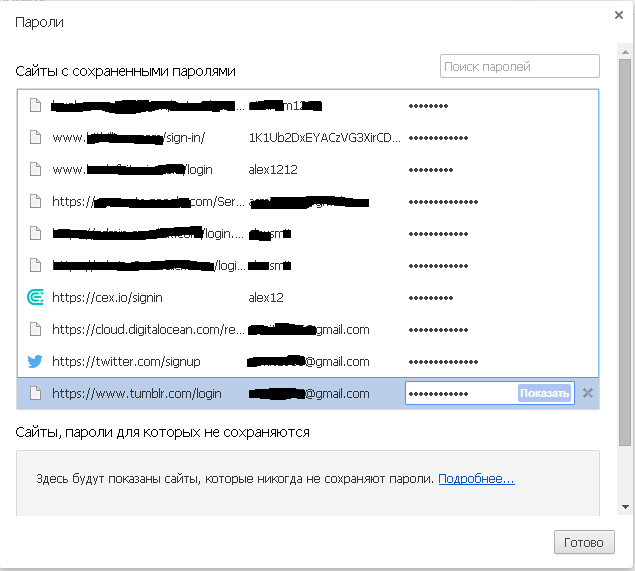Click the page icon beside cloud.digitalocean.com
Screen dimensions: 635x571
36,330
